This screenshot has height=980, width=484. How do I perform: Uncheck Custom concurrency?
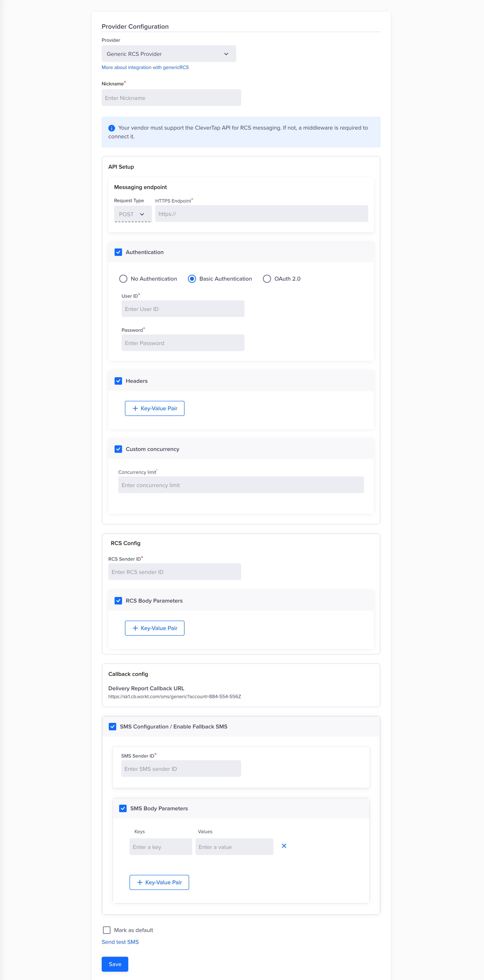[x=118, y=449]
